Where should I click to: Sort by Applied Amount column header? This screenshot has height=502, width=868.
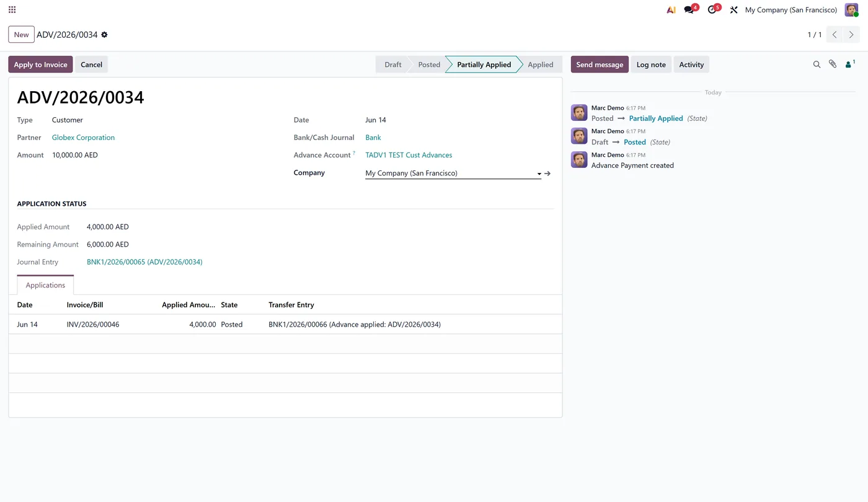[x=188, y=305]
